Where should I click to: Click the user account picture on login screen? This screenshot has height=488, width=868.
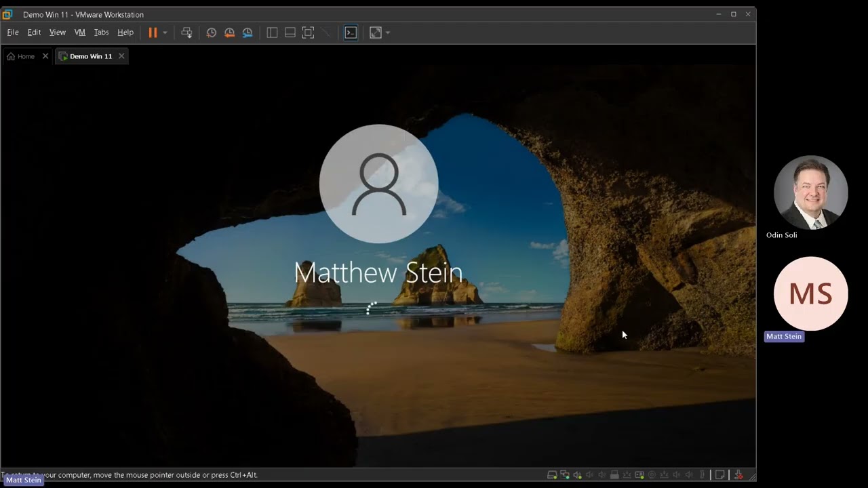[378, 184]
